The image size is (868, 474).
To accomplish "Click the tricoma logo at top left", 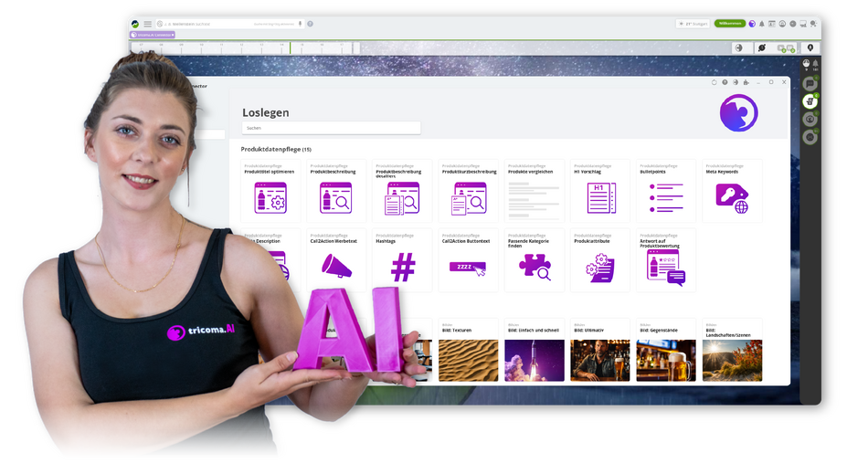I will click(x=135, y=24).
